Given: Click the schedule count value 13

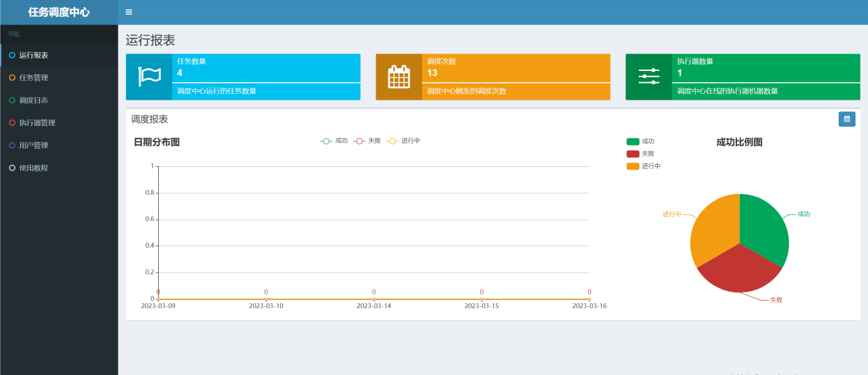Looking at the screenshot, I should pos(433,73).
